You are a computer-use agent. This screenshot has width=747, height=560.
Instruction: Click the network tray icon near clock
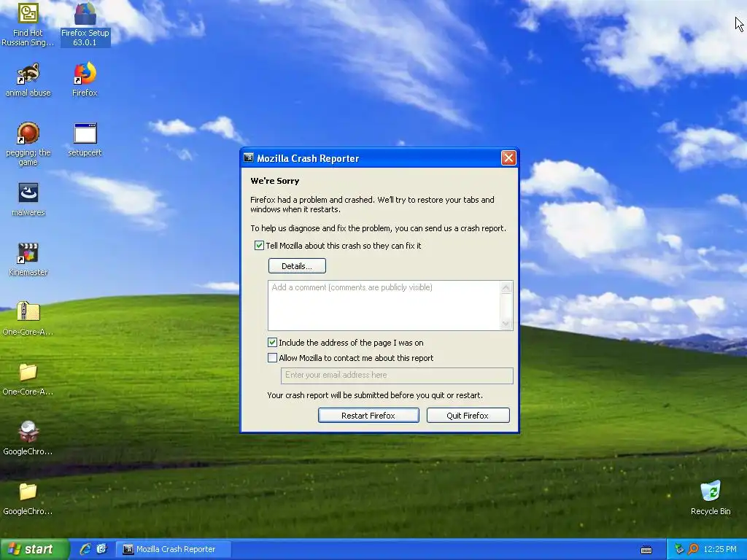679,549
